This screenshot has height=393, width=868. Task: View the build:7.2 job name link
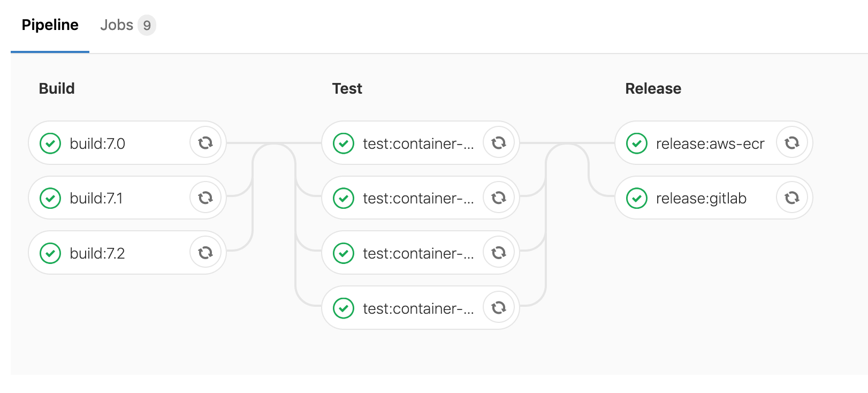coord(97,253)
